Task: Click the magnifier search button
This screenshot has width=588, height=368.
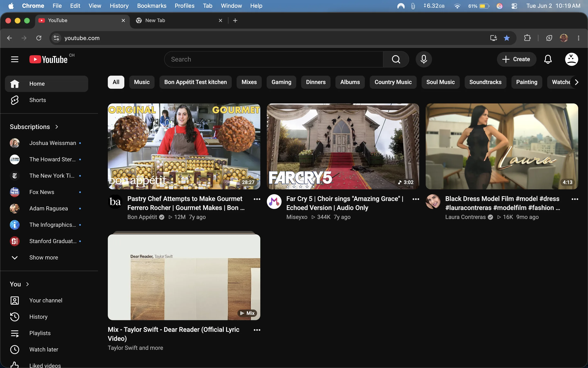Action: 396,59
